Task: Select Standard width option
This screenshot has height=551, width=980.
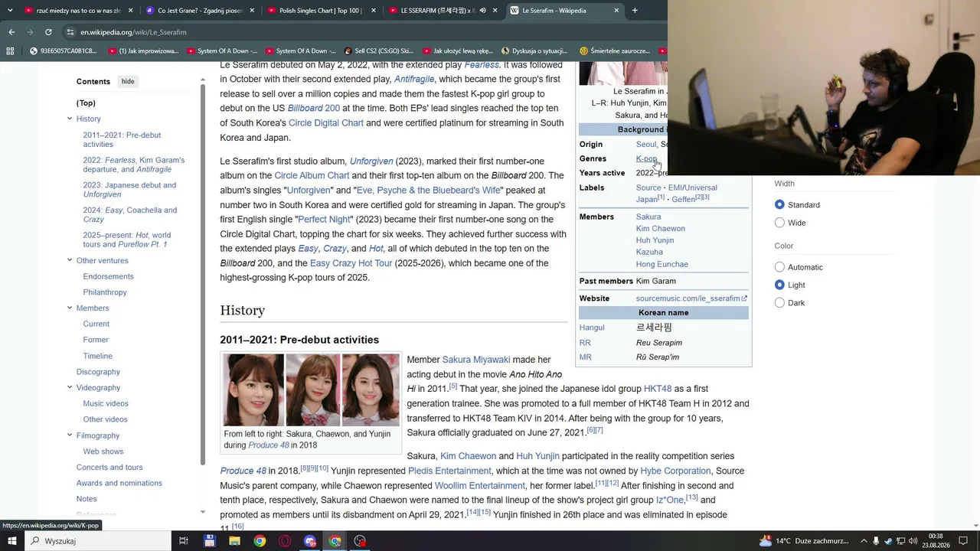Action: (x=779, y=205)
